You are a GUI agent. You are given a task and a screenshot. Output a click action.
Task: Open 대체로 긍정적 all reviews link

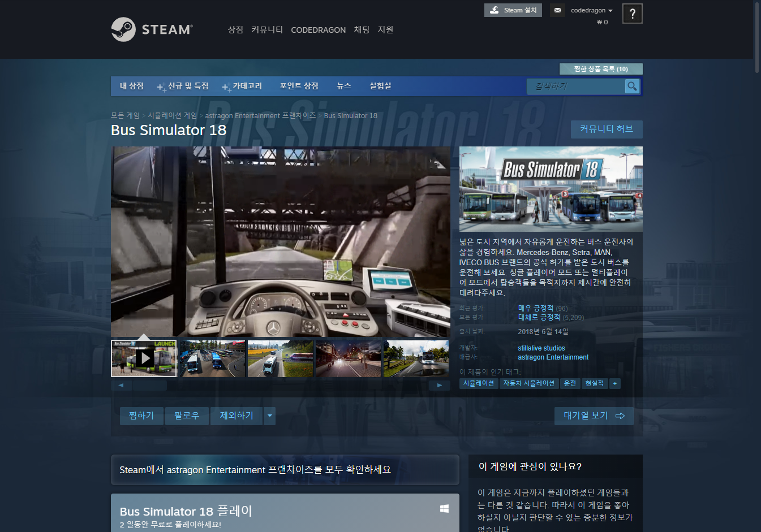click(539, 317)
